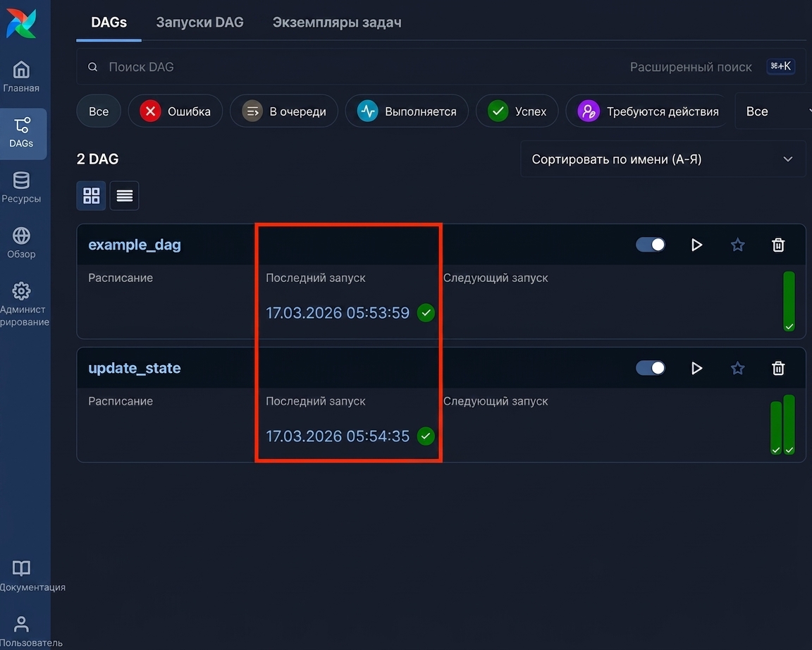This screenshot has width=812, height=650.
Task: Filter DAGs by Требуются действия
Action: [648, 111]
